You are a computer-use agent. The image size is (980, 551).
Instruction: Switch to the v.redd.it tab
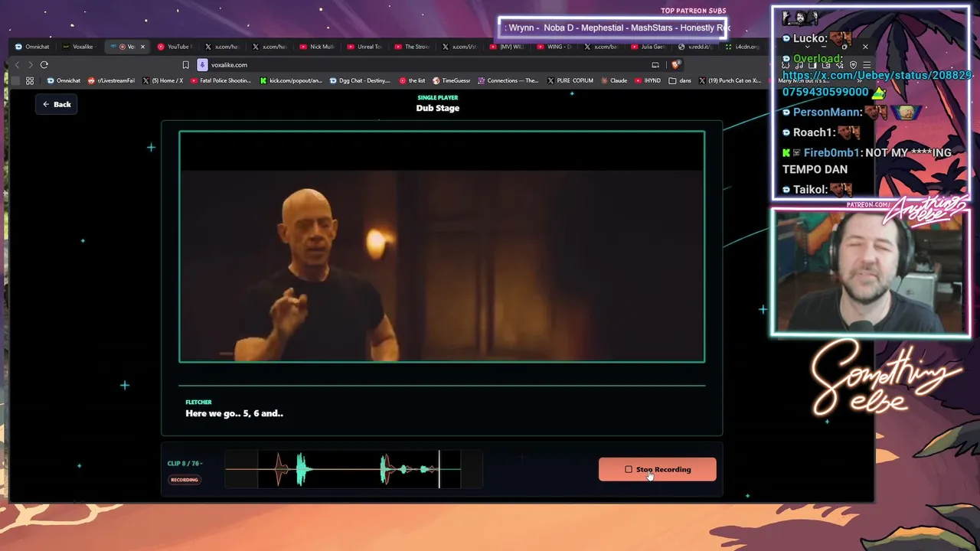coord(697,47)
